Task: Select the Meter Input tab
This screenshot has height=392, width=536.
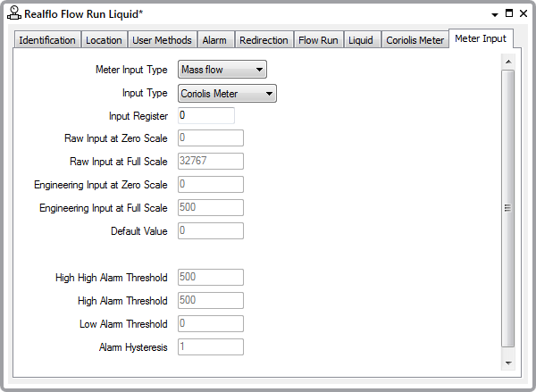Action: tap(481, 38)
